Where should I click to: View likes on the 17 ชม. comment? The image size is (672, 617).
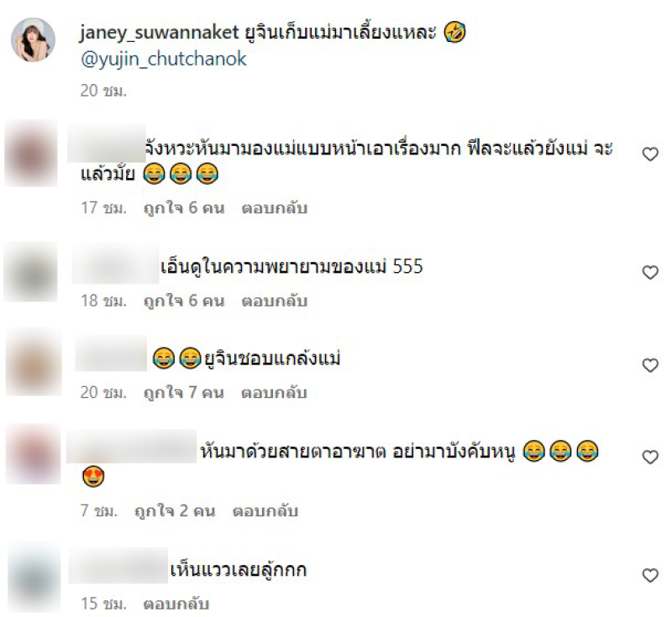(x=184, y=208)
